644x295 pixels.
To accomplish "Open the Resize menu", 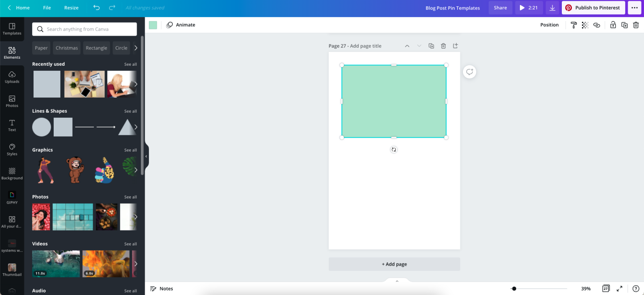I will pyautogui.click(x=71, y=8).
